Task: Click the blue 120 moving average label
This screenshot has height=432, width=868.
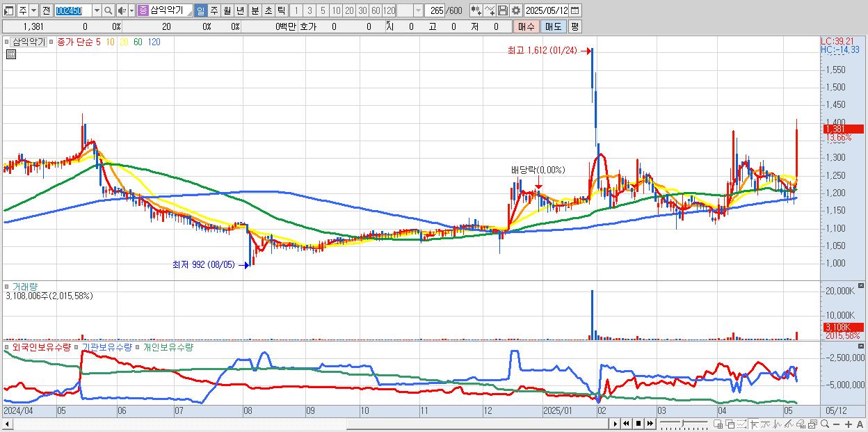Action: pyautogui.click(x=154, y=42)
